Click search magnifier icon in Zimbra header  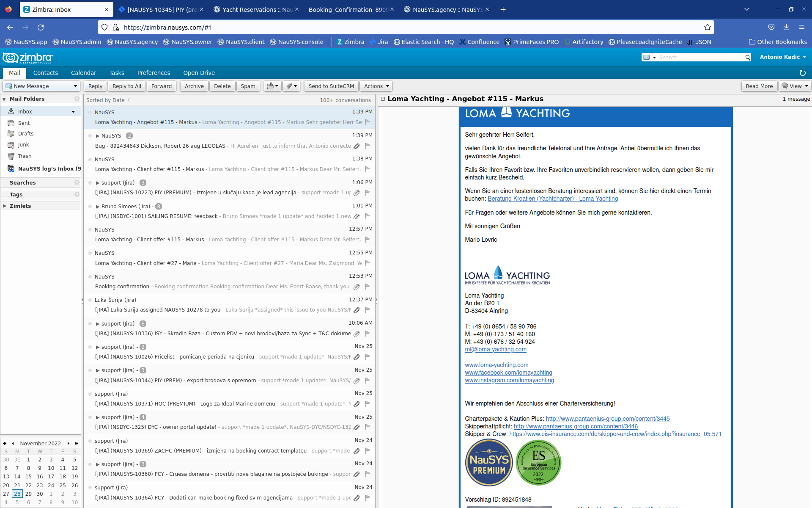click(x=748, y=57)
